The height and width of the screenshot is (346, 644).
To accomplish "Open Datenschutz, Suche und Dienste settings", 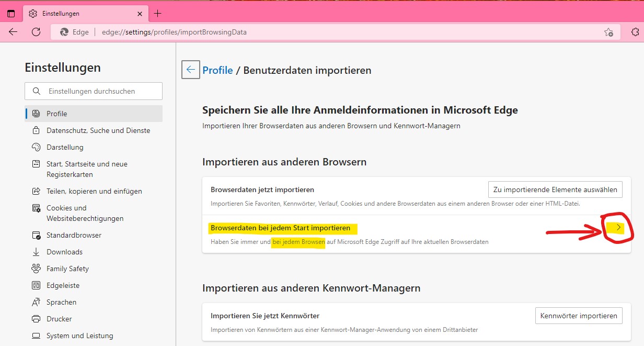I will (x=98, y=130).
